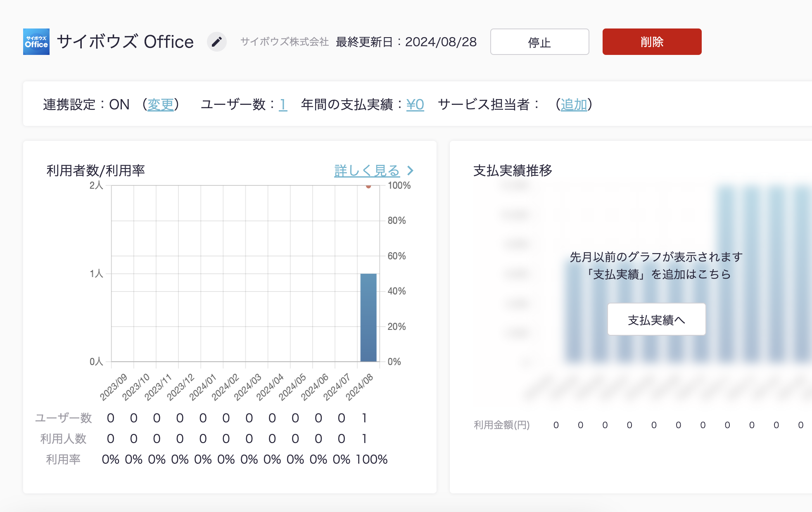Viewport: 812px width, 512px height.
Task: Click the 支払実績へ button
Action: point(656,320)
